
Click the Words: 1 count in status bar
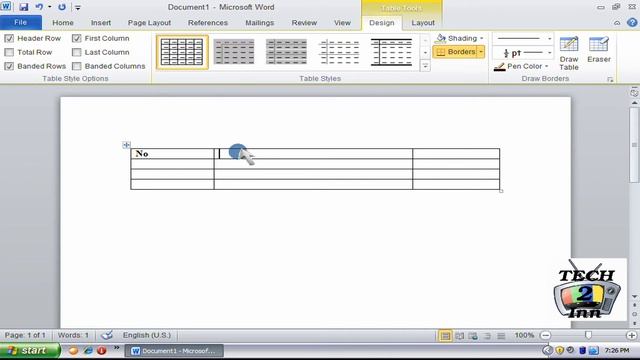click(x=73, y=335)
